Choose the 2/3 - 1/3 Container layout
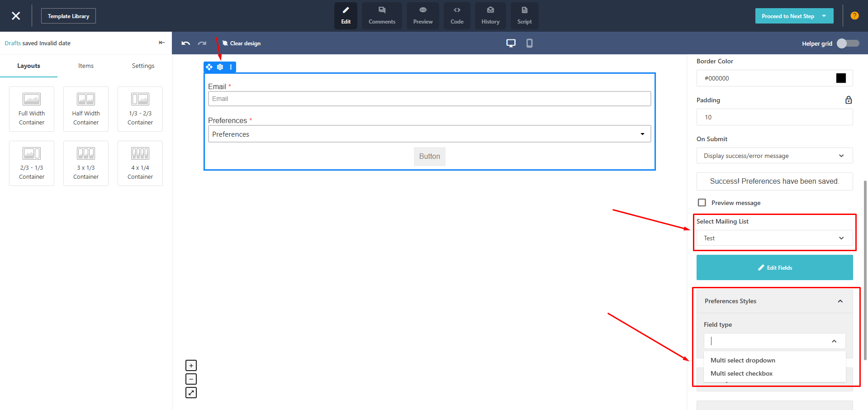The height and width of the screenshot is (410, 868). click(x=32, y=163)
